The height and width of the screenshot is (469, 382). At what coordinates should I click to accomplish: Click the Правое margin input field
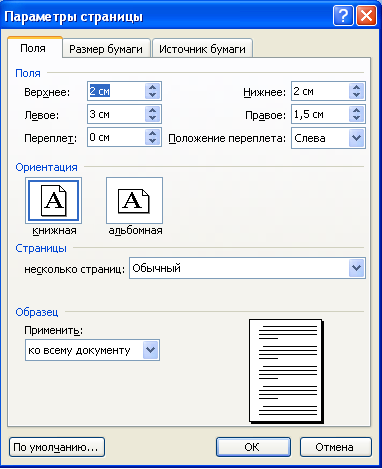320,114
